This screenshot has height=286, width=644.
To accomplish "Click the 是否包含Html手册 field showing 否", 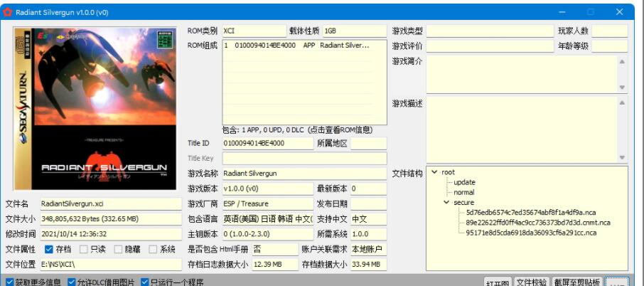I will tap(275, 249).
